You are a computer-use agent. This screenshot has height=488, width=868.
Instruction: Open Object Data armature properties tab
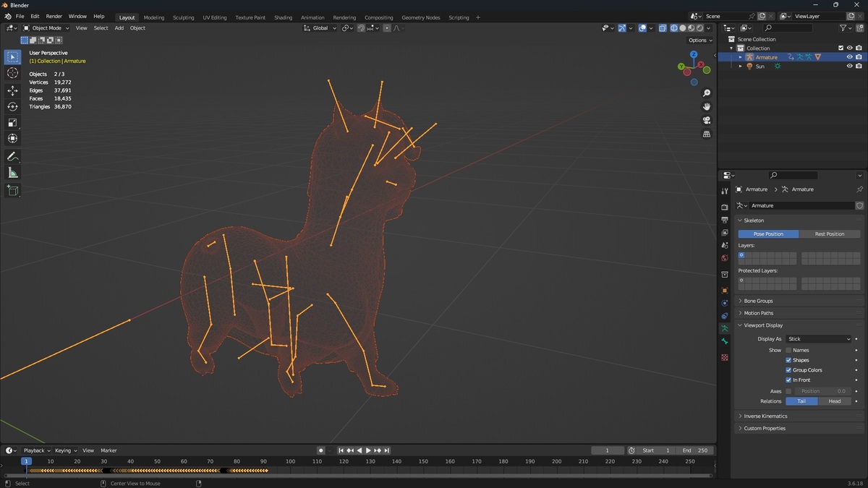pyautogui.click(x=724, y=328)
